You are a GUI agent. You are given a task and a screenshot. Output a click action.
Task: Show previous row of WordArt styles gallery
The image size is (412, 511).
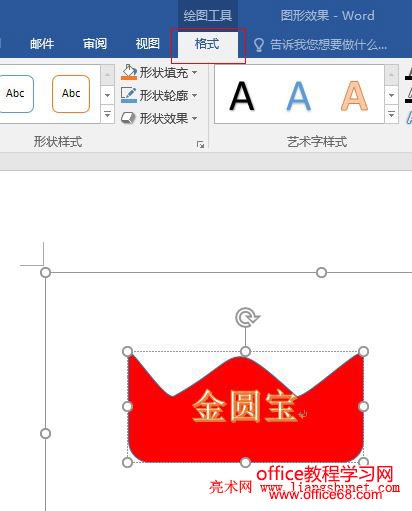pyautogui.click(x=391, y=75)
